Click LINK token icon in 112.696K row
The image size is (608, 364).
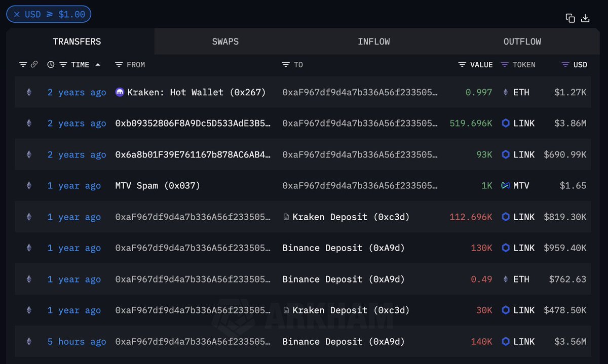(x=505, y=217)
